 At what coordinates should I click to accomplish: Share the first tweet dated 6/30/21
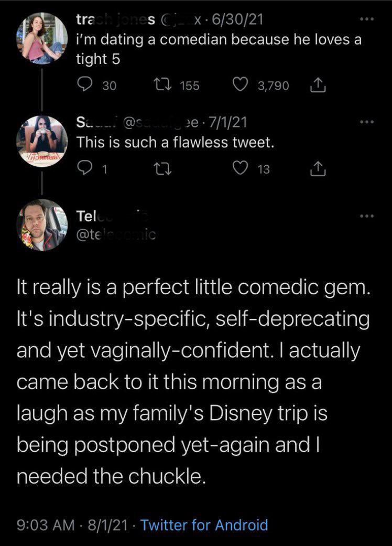click(318, 85)
